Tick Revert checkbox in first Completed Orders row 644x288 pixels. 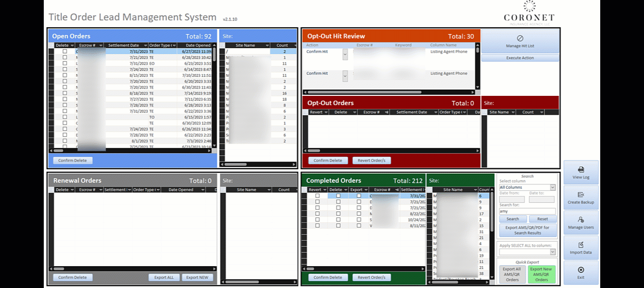coord(317,196)
